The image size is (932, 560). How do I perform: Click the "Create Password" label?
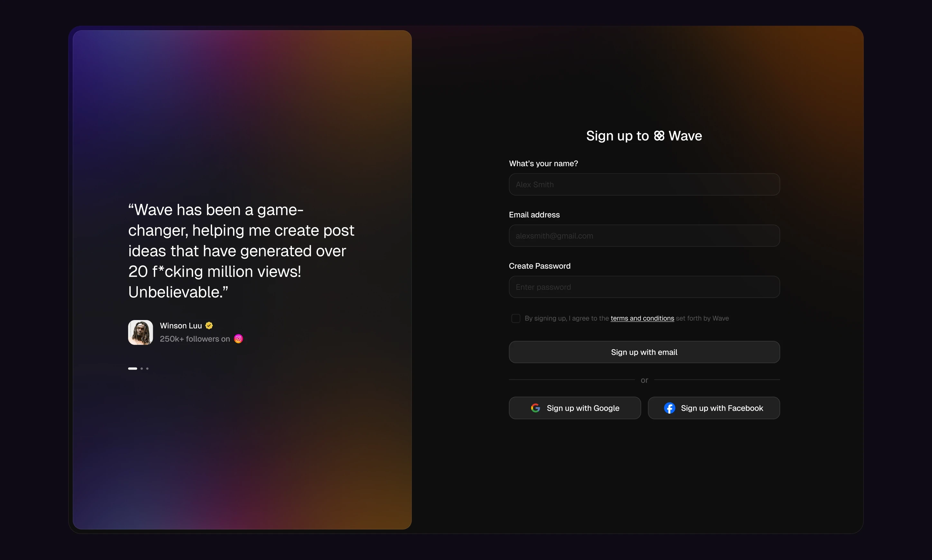tap(539, 266)
